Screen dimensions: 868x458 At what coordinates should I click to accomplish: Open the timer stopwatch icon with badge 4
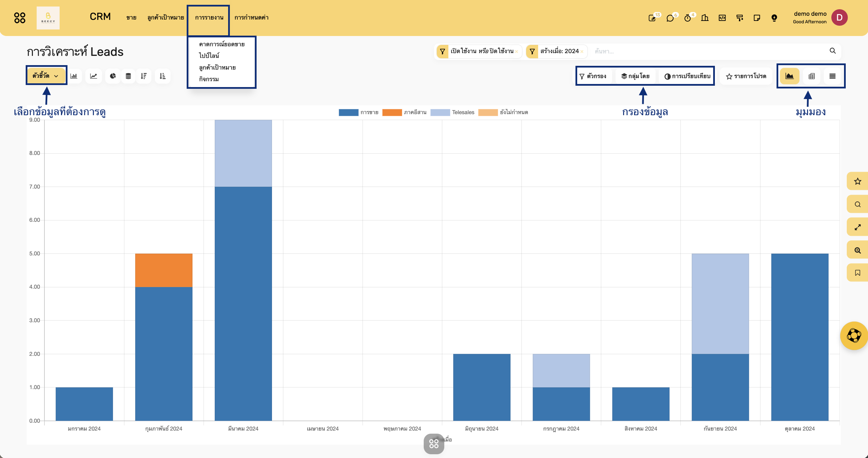[688, 18]
